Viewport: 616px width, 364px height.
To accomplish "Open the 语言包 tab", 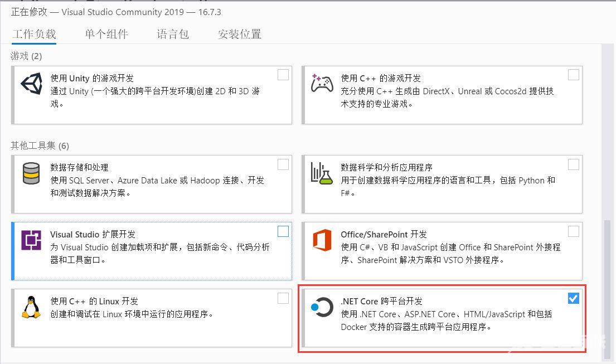I will pyautogui.click(x=173, y=34).
